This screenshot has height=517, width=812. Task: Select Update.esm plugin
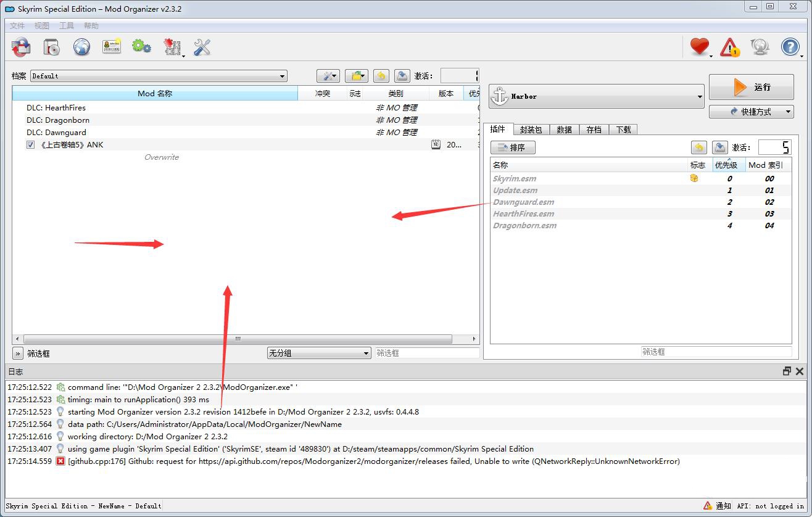pos(640,190)
